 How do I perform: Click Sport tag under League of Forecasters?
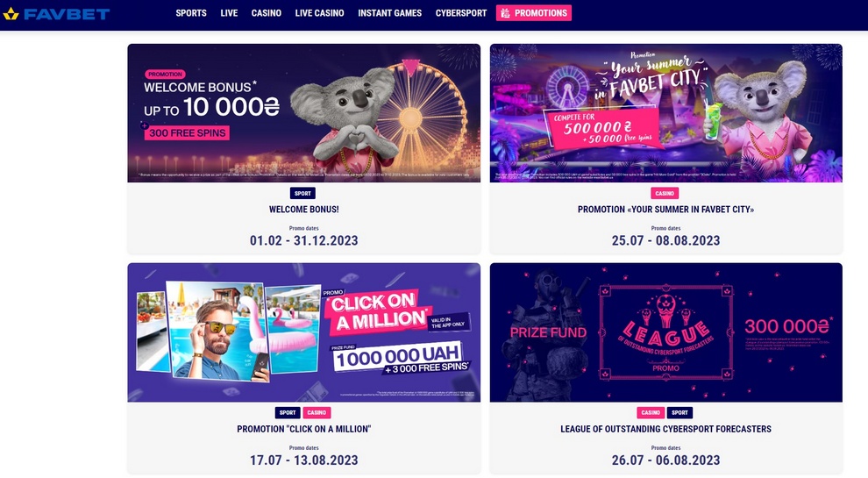pyautogui.click(x=679, y=412)
